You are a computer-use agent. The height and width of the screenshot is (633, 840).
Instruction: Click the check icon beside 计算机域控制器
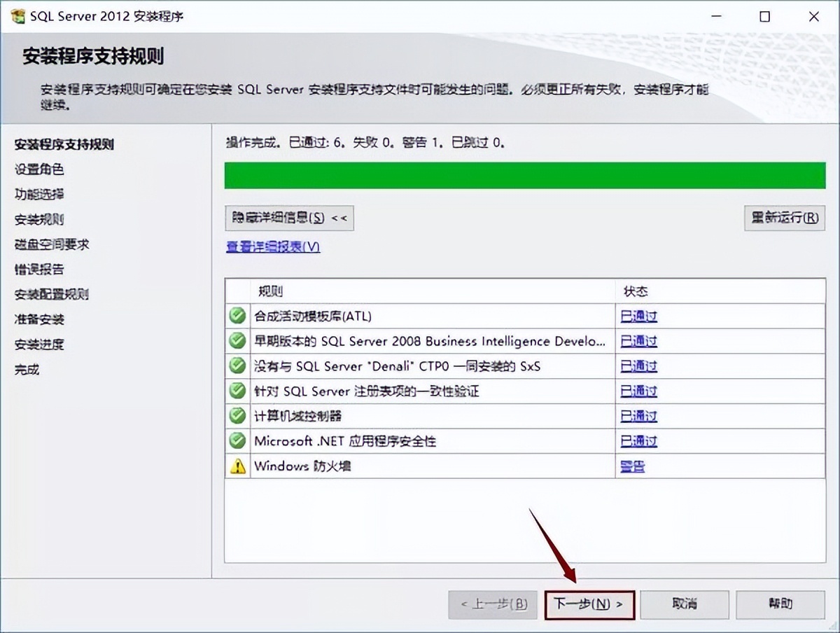pos(237,416)
